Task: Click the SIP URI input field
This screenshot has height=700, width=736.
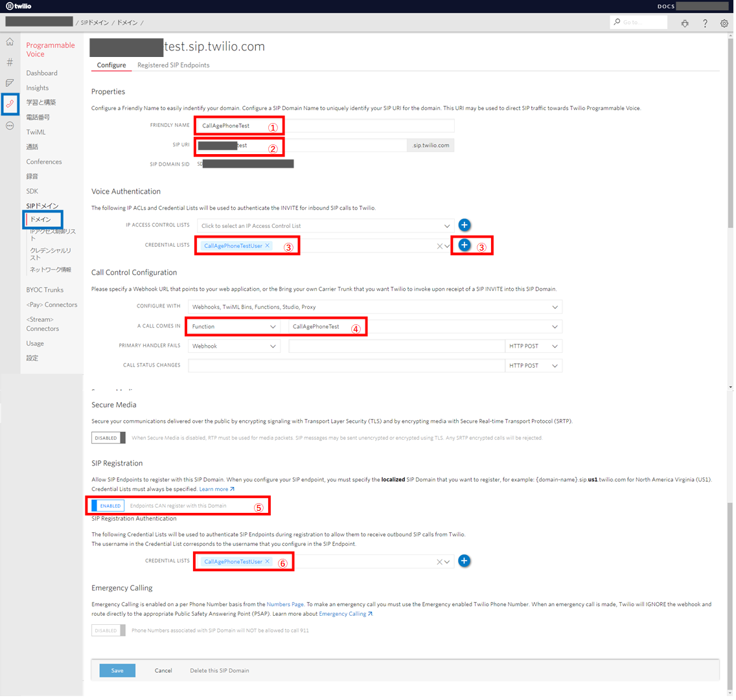Action: 303,146
